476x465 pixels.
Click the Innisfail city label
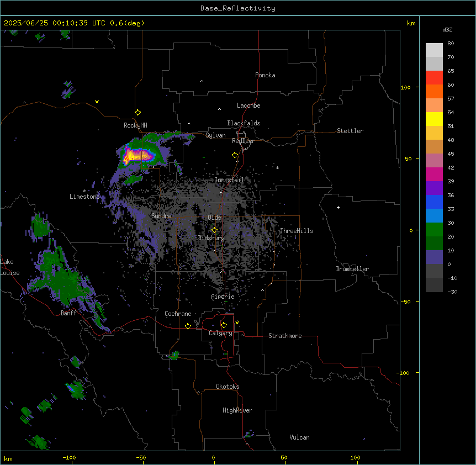229,180
